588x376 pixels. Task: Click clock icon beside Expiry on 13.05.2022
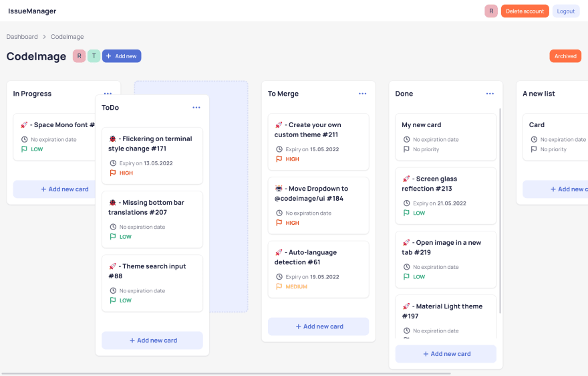113,163
